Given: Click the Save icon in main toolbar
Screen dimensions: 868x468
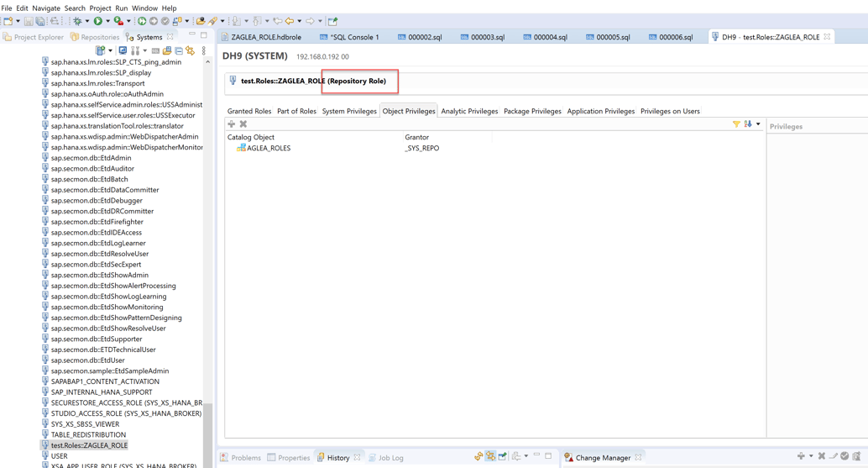Looking at the screenshot, I should coord(29,21).
